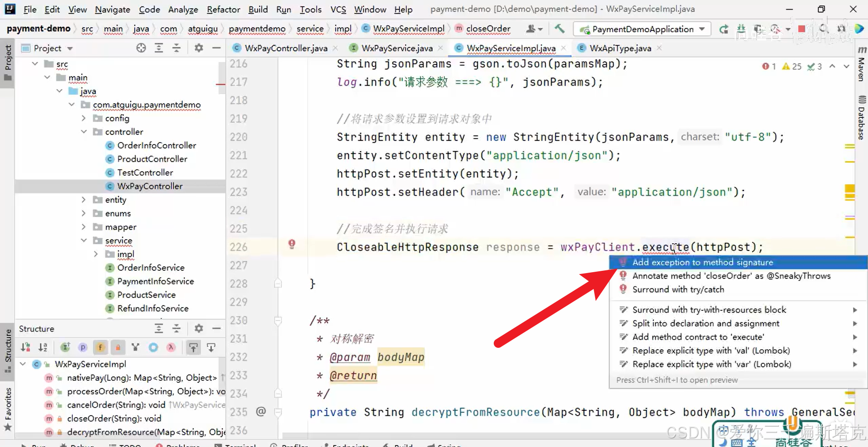Toggle Autoscroll from Source in Structure
Image resolution: width=868 pixels, height=447 pixels.
click(211, 347)
